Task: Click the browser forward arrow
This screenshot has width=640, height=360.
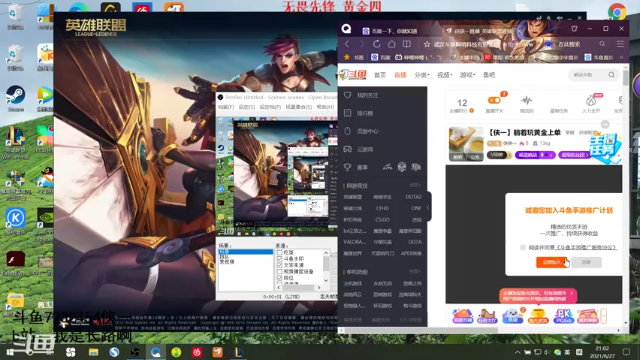Action: point(362,44)
